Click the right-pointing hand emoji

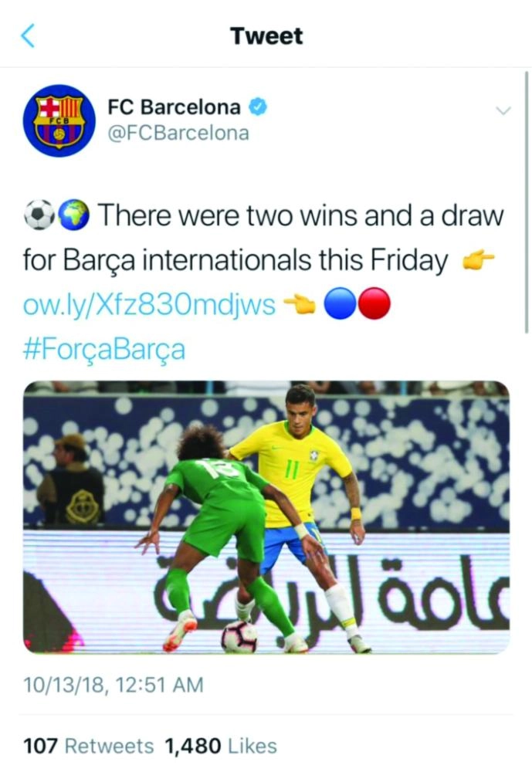477,259
